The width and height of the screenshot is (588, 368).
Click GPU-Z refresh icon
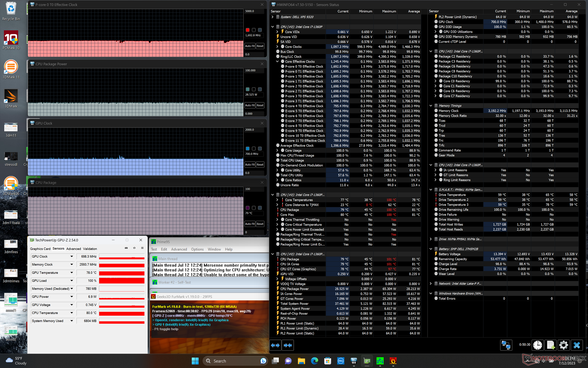[134, 248]
